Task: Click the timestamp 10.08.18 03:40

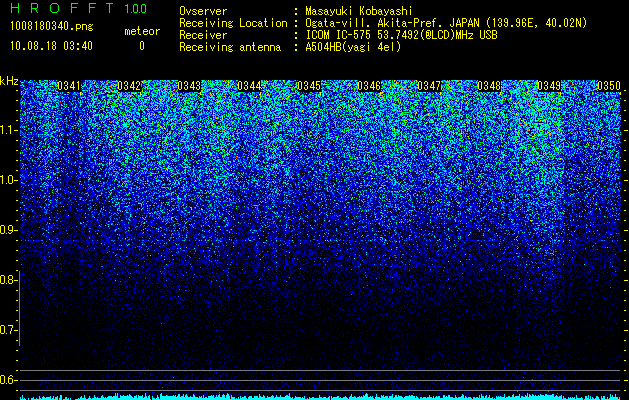Action: click(51, 46)
